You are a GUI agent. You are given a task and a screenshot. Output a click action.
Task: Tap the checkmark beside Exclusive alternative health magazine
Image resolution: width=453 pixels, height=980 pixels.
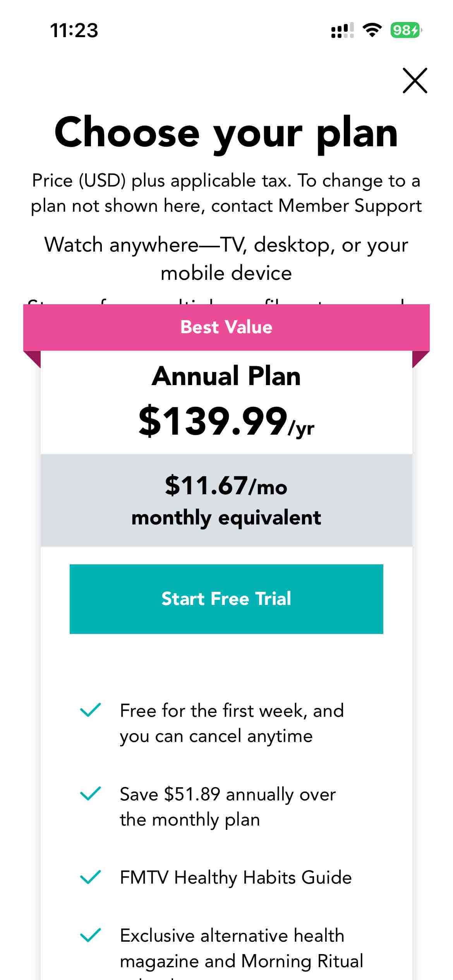click(x=90, y=935)
